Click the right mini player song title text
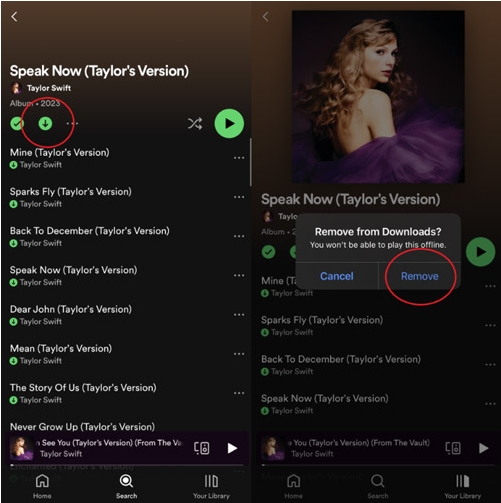The width and height of the screenshot is (501, 503). pyautogui.click(x=359, y=443)
